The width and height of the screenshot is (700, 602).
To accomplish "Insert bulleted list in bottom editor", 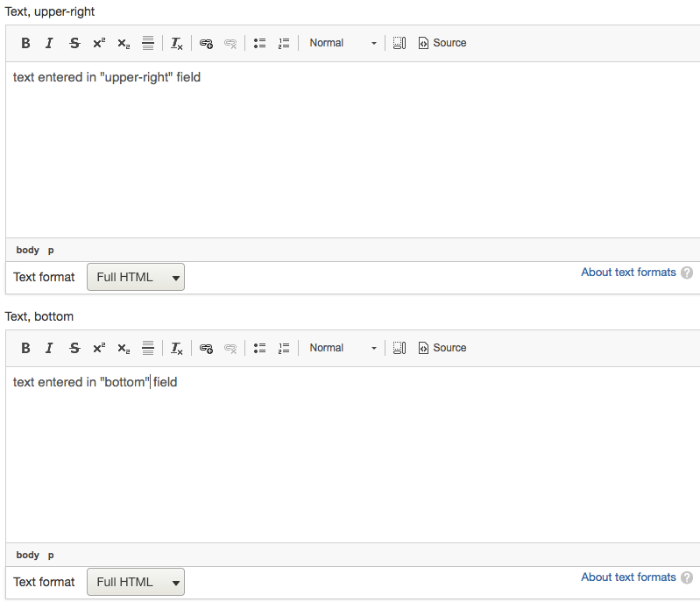I will pos(259,348).
